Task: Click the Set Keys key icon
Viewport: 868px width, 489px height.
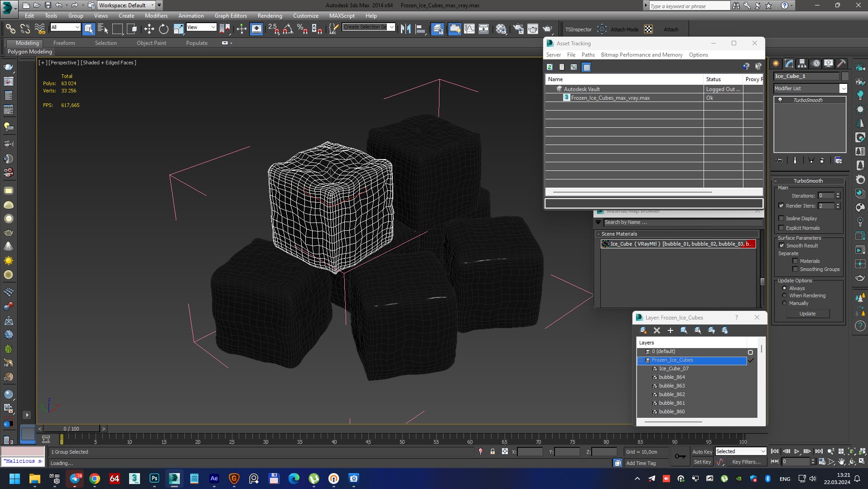Action: [x=680, y=456]
